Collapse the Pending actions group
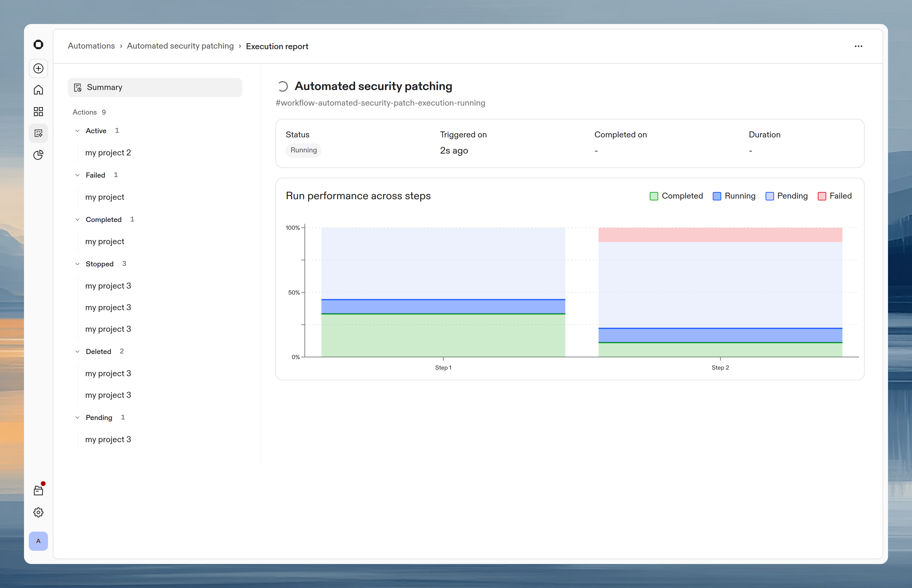Viewport: 912px width, 588px height. (x=77, y=417)
